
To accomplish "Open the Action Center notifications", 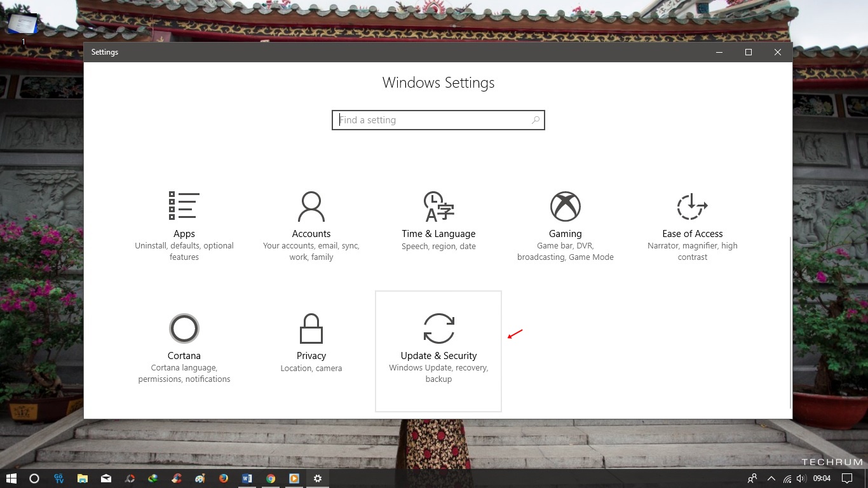I will [x=846, y=478].
